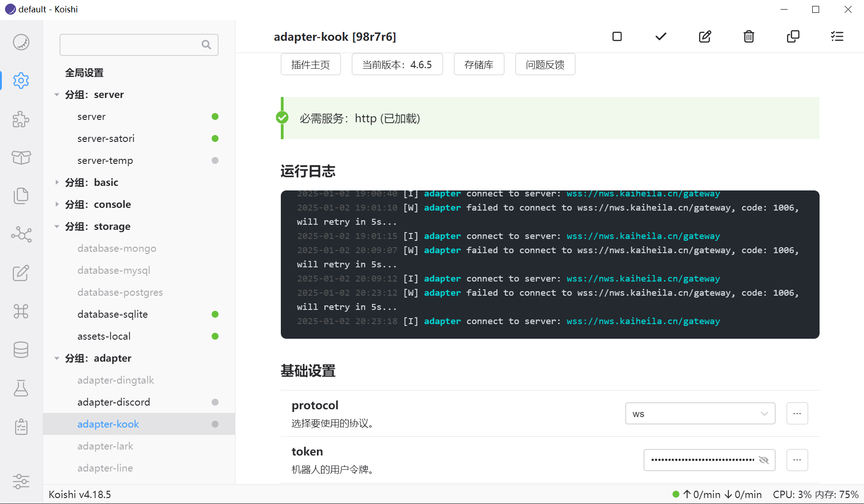
Task: Toggle token visibility eye icon
Action: [764, 460]
